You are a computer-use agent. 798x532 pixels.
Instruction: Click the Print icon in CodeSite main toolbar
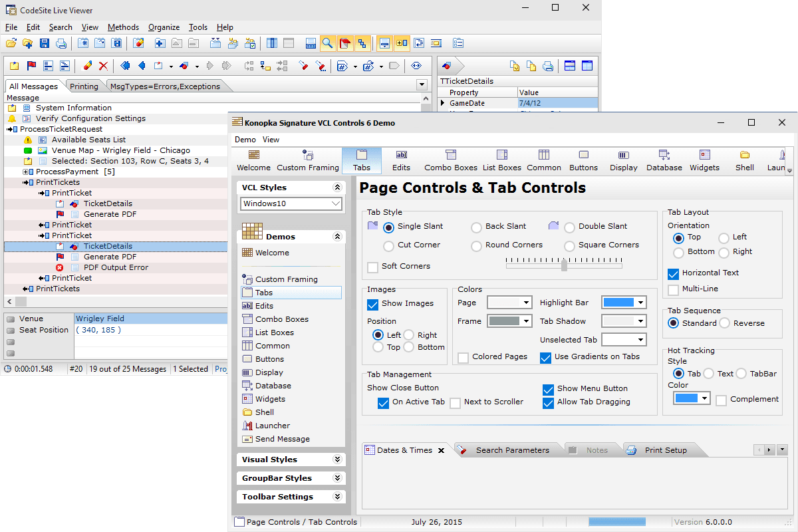61,43
